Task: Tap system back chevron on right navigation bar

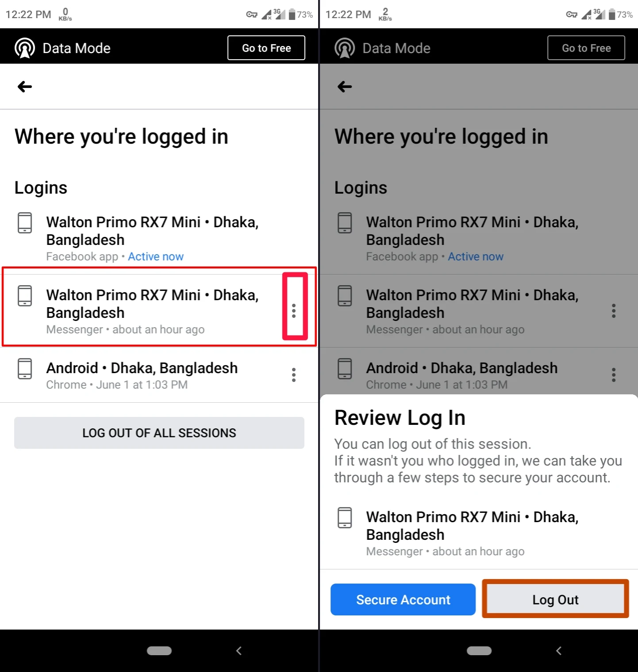Action: pos(559,651)
